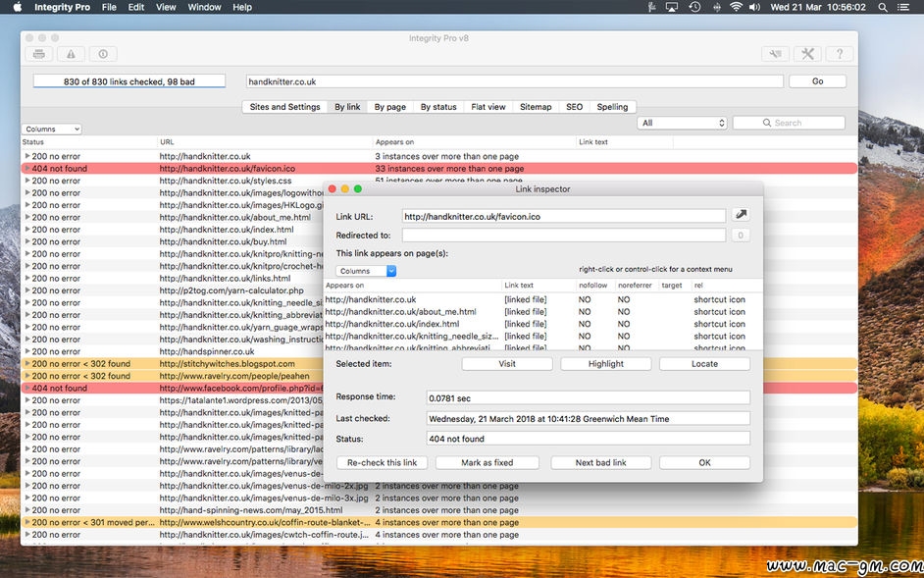This screenshot has width=924, height=578.
Task: Click the Next bad link button
Action: point(601,462)
